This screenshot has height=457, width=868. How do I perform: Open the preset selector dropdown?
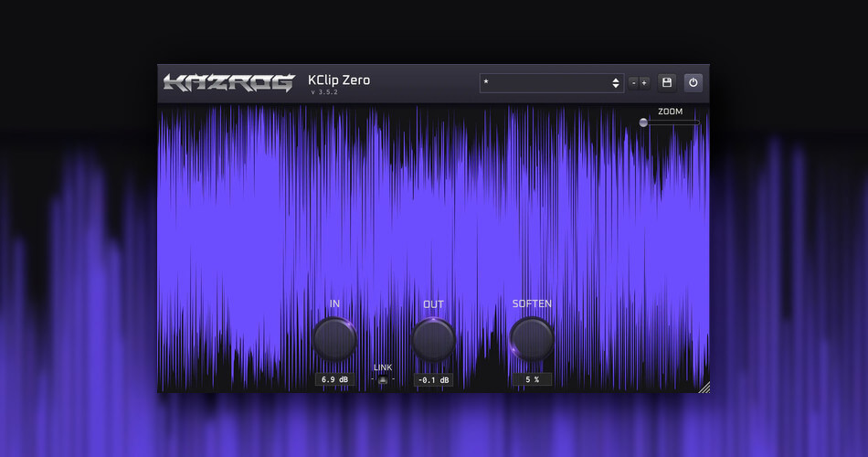pyautogui.click(x=551, y=82)
